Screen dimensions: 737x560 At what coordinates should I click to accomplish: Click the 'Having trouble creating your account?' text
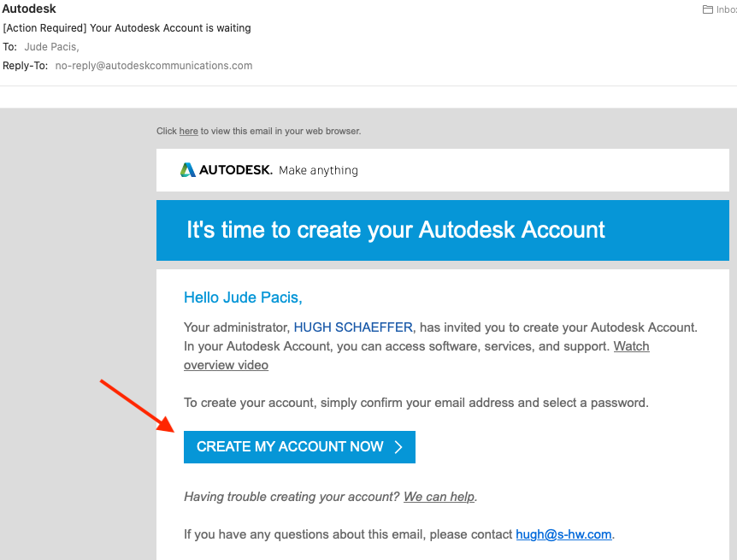[292, 497]
